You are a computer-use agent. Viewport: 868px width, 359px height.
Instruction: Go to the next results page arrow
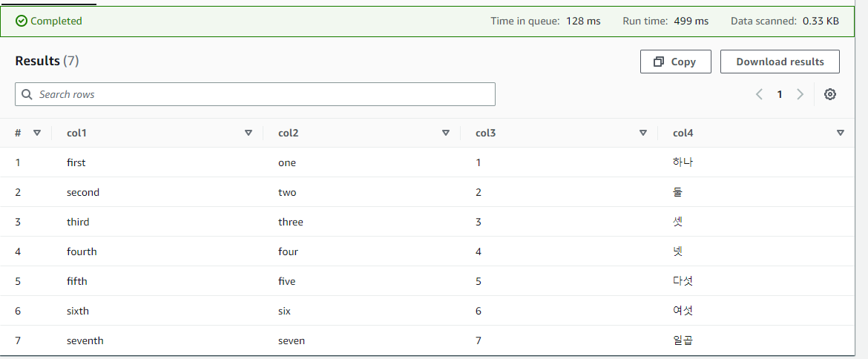[x=799, y=95]
